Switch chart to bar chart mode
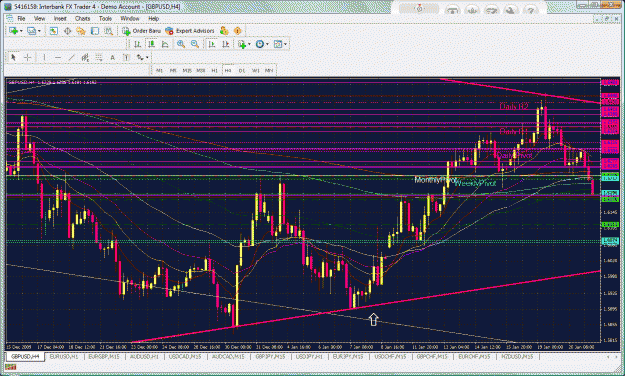625x376 pixels. click(137, 44)
